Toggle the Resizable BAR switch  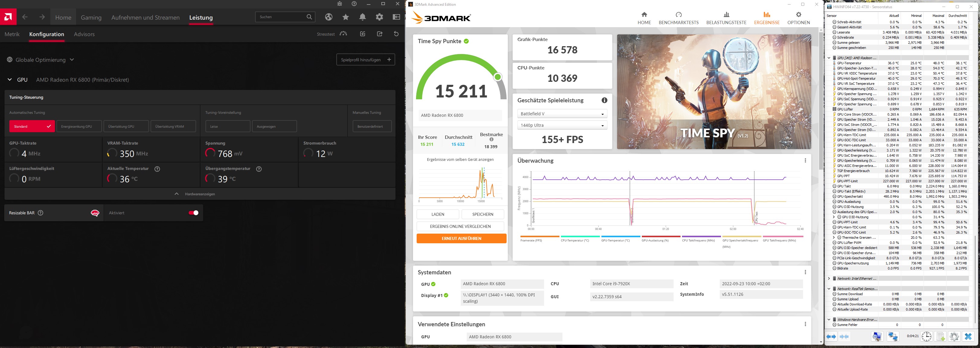[x=193, y=213]
